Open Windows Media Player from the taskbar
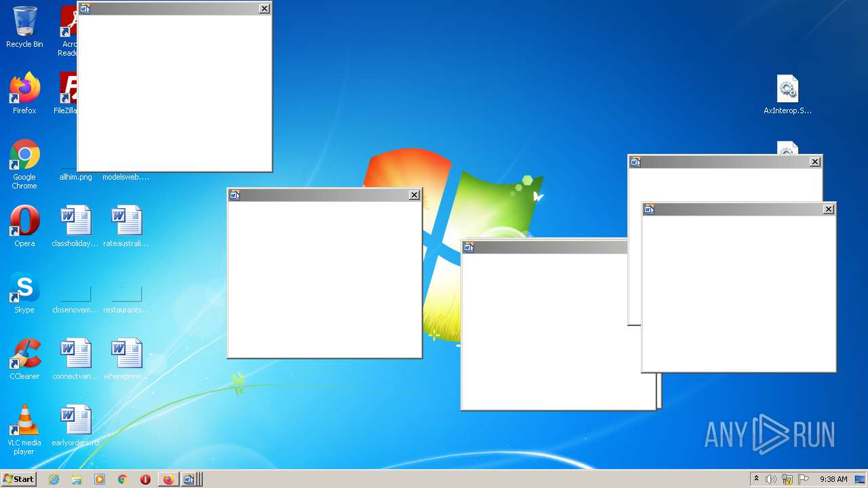 pyautogui.click(x=100, y=479)
